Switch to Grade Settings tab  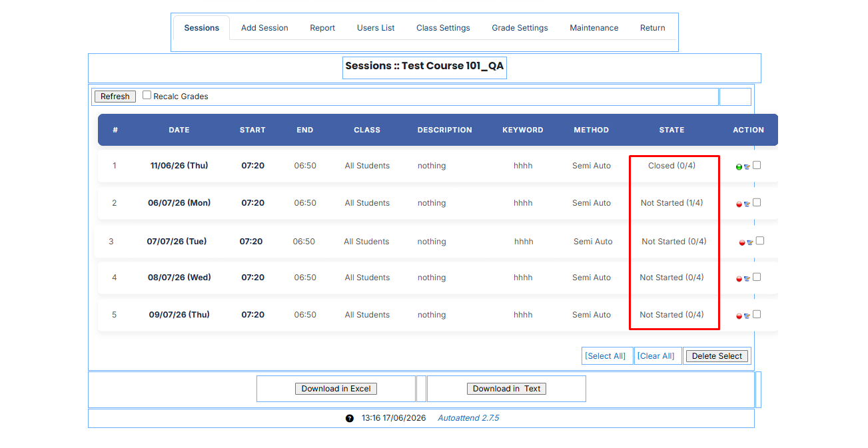click(x=520, y=28)
